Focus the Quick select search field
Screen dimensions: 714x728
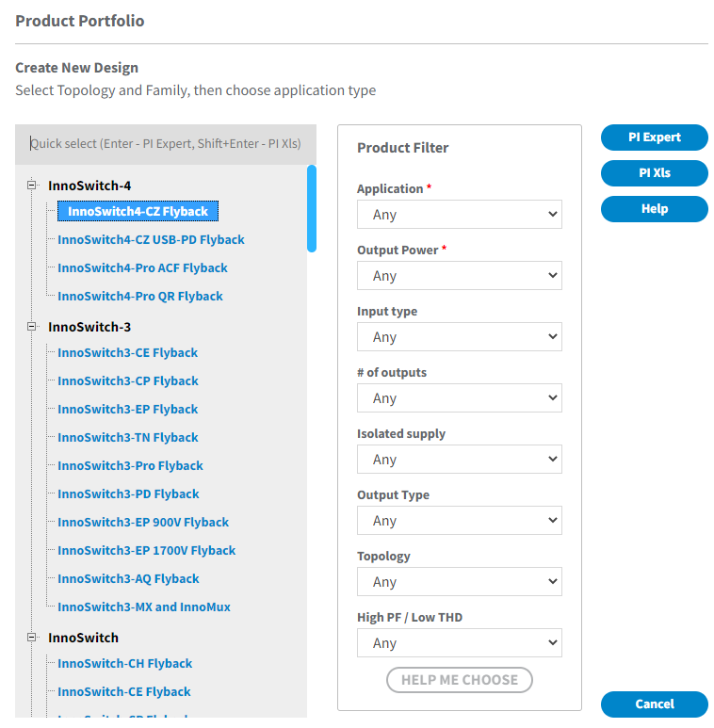pos(165,144)
